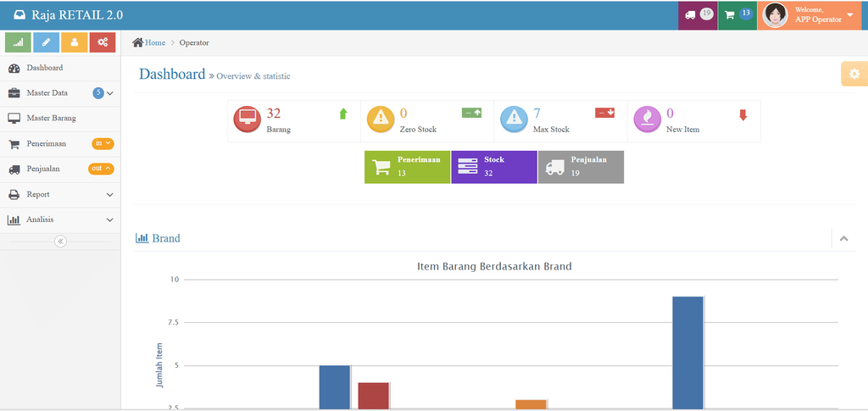Collapse the sidebar with double-arrow button
The image size is (868, 411).
tap(60, 242)
